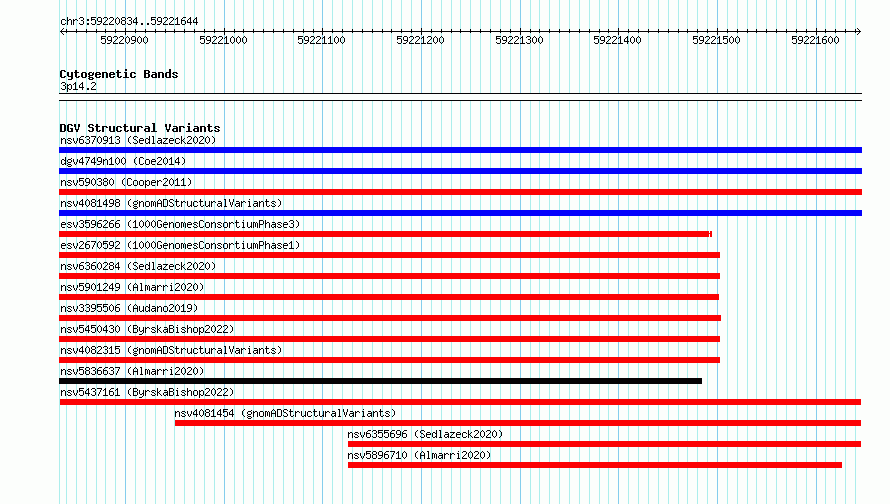890x504 pixels.
Task: Select the red bar for nsv590380
Action: click(x=460, y=192)
